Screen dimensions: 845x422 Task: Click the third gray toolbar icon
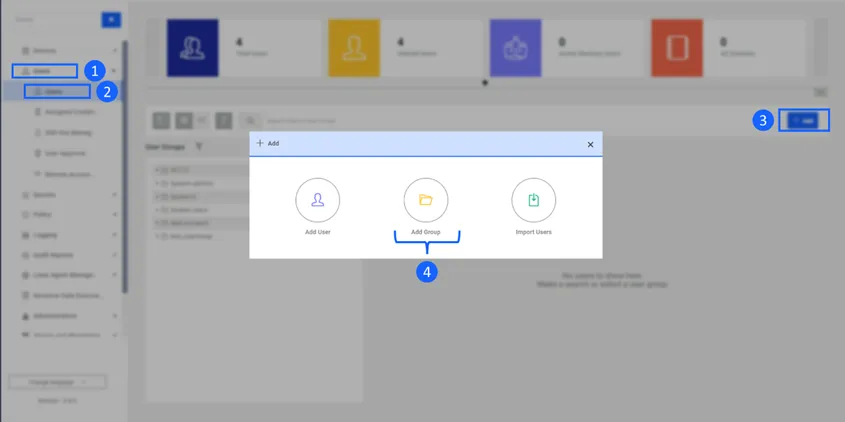click(224, 121)
